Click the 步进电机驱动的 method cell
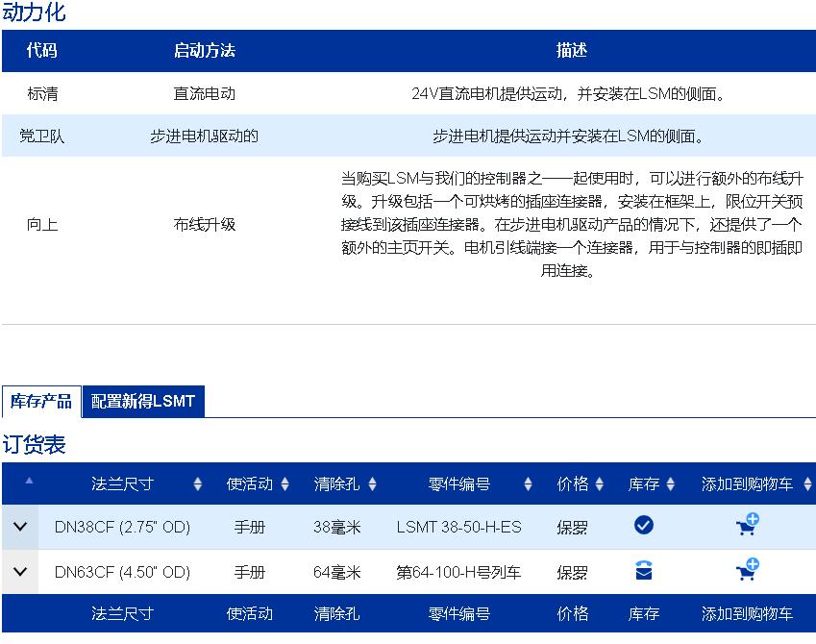 [x=204, y=136]
